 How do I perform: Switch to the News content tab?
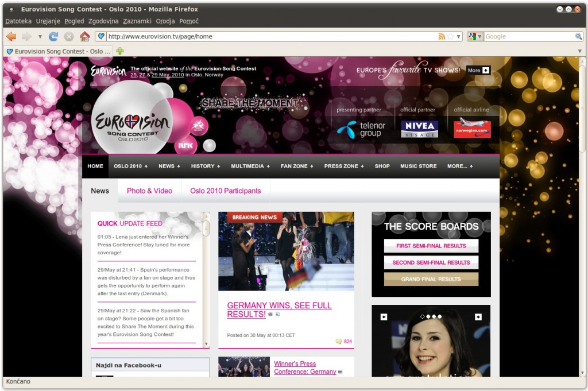click(x=100, y=191)
